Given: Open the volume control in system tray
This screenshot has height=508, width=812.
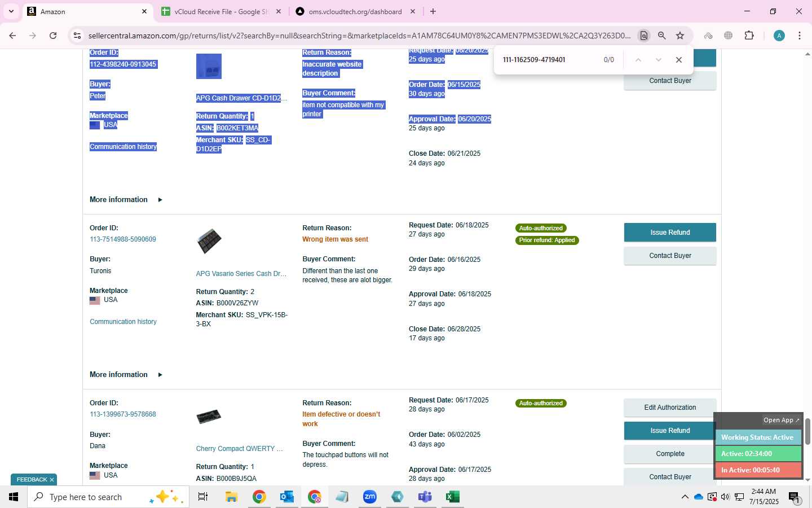Looking at the screenshot, I should coord(725,497).
